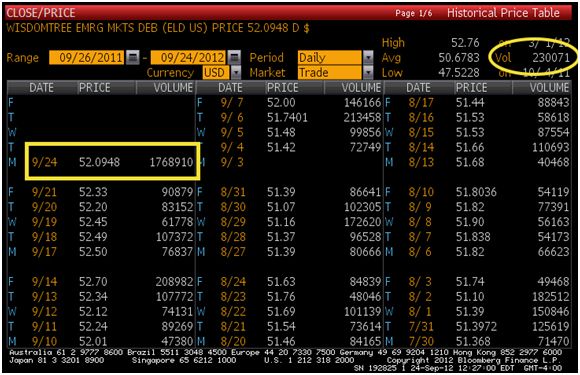Click the right column VOLUME header
The height and width of the screenshot is (375, 580).
click(549, 88)
